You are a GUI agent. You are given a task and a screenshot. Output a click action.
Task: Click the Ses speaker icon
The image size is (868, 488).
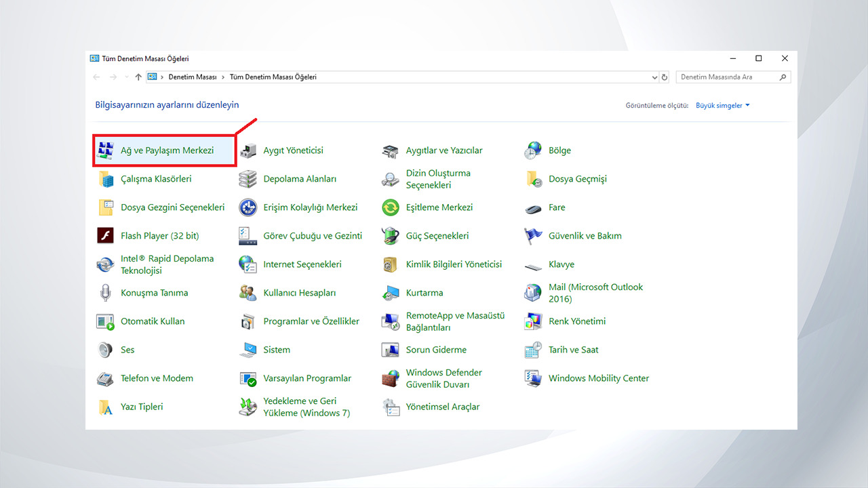[x=105, y=350]
